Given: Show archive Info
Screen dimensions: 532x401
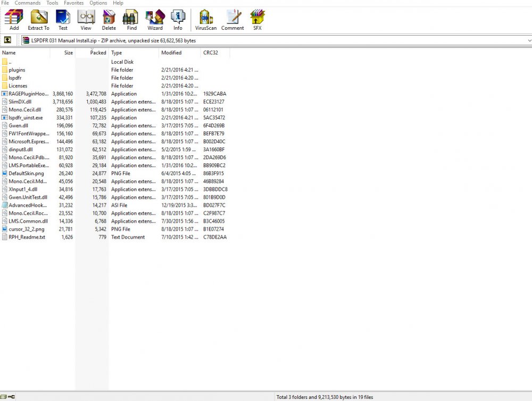Looking at the screenshot, I should (178, 20).
